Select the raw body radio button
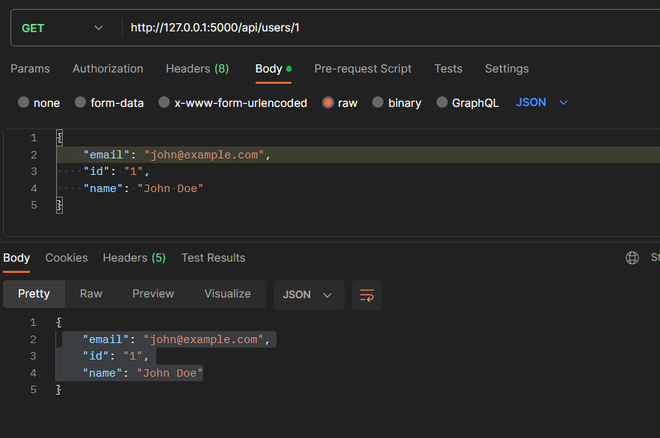This screenshot has width=660, height=438. pyautogui.click(x=328, y=103)
